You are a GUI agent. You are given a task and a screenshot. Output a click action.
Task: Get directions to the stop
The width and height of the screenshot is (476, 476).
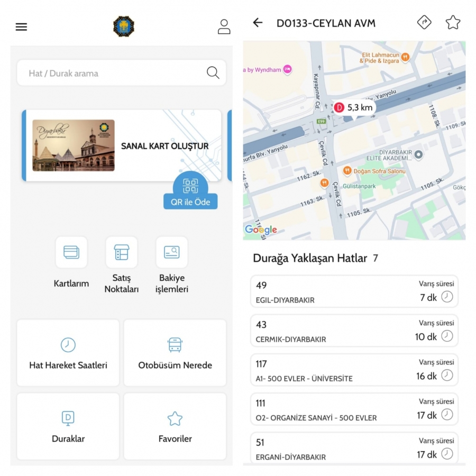click(424, 22)
